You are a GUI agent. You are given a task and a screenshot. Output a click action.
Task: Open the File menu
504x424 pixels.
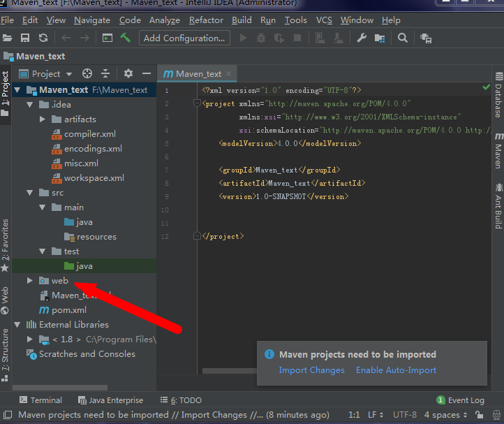click(7, 20)
